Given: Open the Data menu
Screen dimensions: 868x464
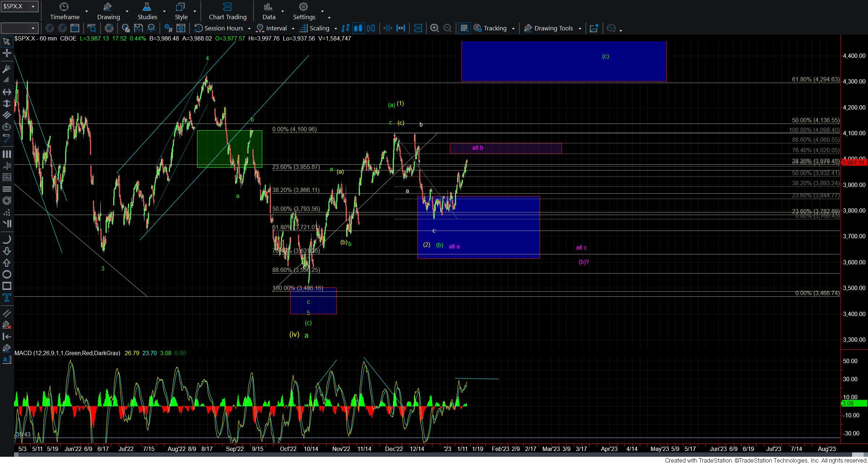Looking at the screenshot, I should coord(269,11).
